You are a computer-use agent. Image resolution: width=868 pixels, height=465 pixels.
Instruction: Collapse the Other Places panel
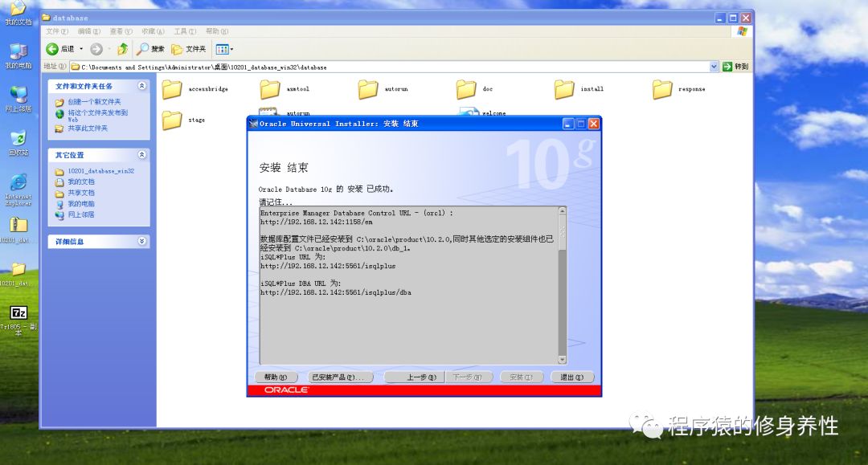point(141,155)
